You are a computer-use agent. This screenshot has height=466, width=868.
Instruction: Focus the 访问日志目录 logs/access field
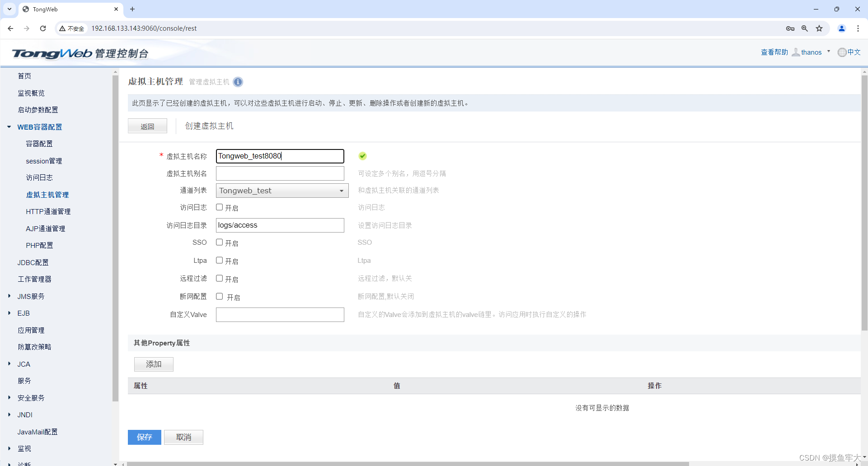click(x=280, y=225)
